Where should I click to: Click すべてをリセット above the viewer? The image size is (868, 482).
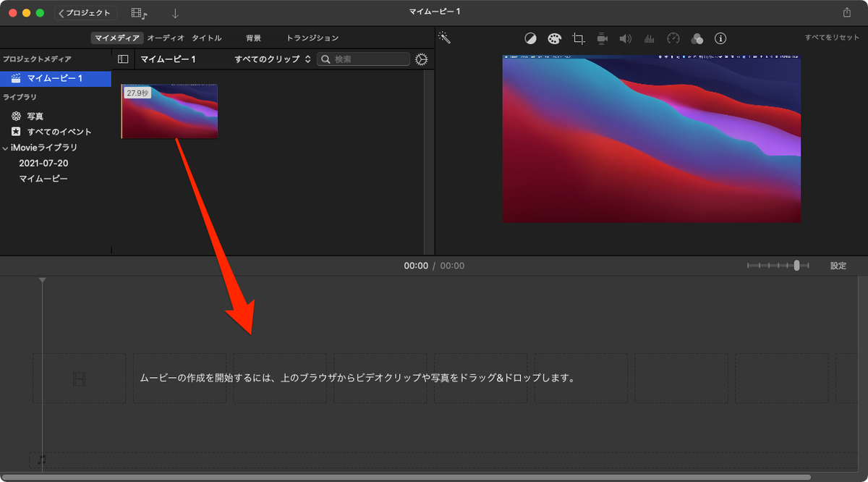pos(833,38)
